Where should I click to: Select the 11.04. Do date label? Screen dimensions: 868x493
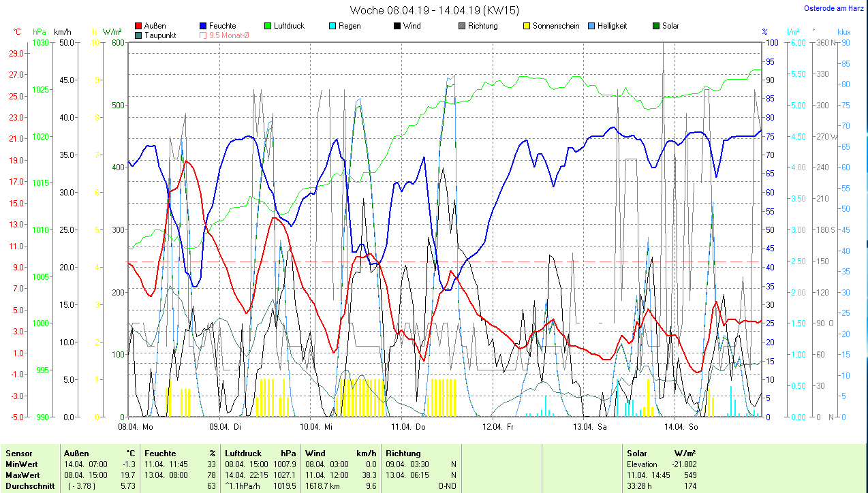click(408, 427)
